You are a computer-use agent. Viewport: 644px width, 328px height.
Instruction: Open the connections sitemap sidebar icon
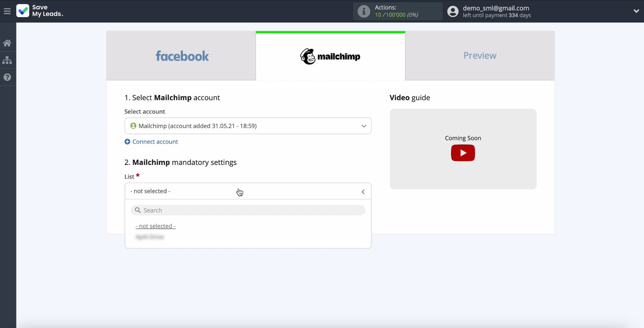pos(7,60)
